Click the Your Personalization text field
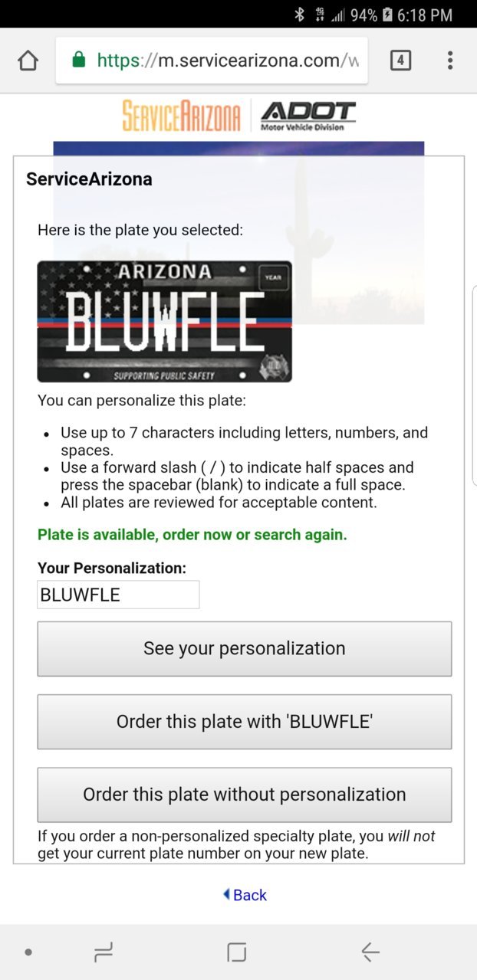This screenshot has height=980, width=477. (118, 595)
